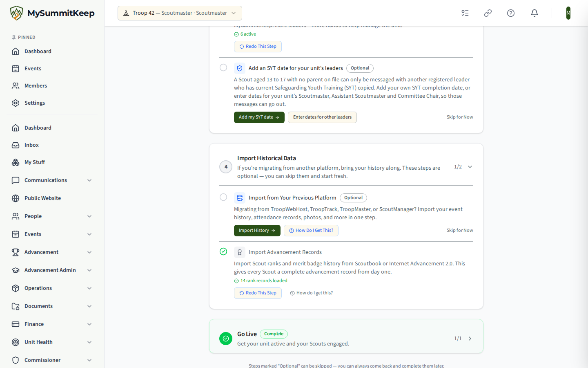Redo the Import Advancement Records step
588x368 pixels.
point(258,293)
